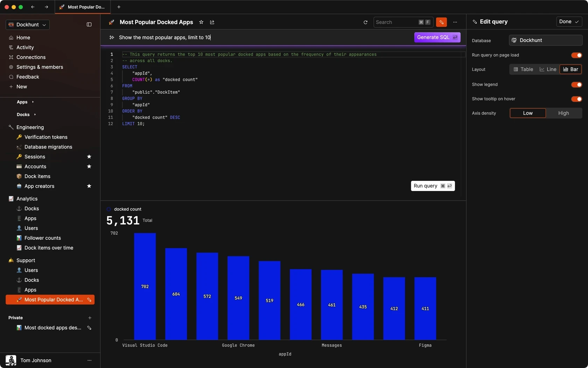Select the Most Popular Do... browser tab
The width and height of the screenshot is (588, 368).
[x=83, y=7]
